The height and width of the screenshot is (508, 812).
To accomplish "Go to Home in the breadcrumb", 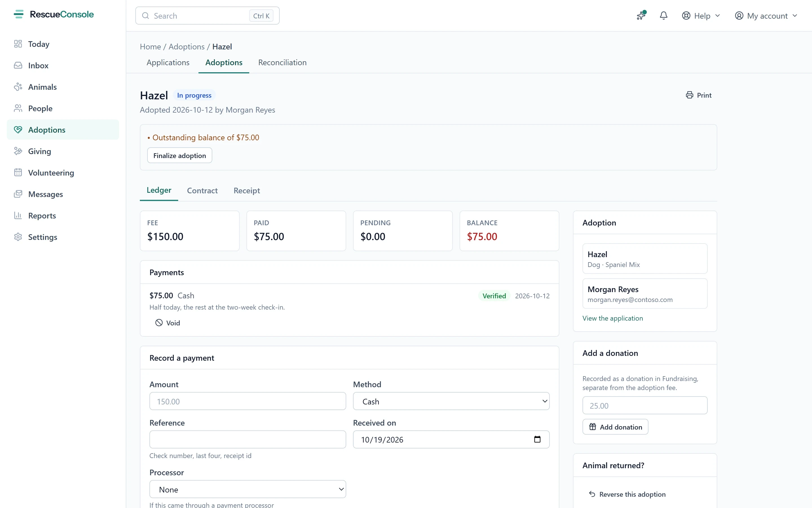I will pos(150,47).
